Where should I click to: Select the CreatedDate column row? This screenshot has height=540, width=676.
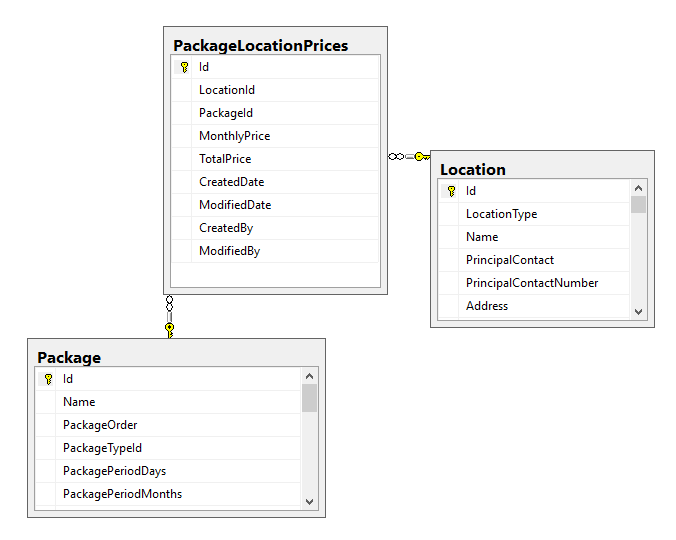point(275,182)
